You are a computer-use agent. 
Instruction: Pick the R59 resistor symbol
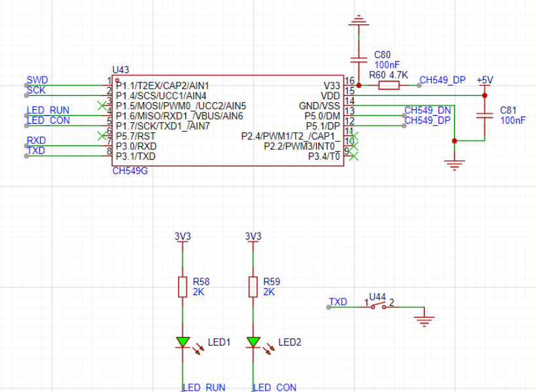253,287
